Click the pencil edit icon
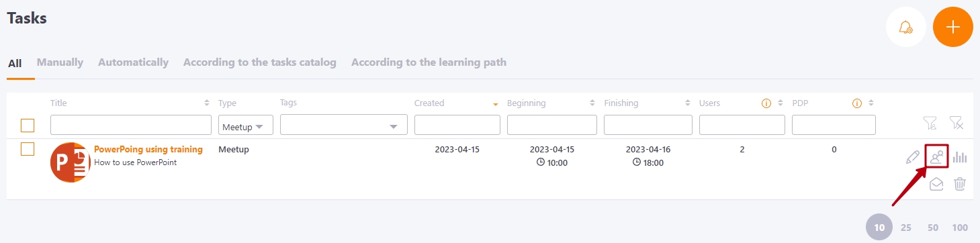The height and width of the screenshot is (243, 980). coord(912,158)
